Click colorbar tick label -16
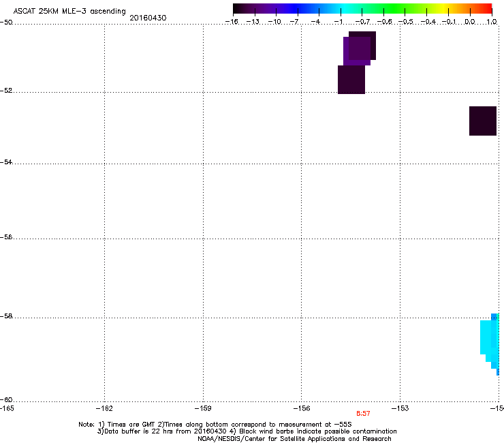 232,22
